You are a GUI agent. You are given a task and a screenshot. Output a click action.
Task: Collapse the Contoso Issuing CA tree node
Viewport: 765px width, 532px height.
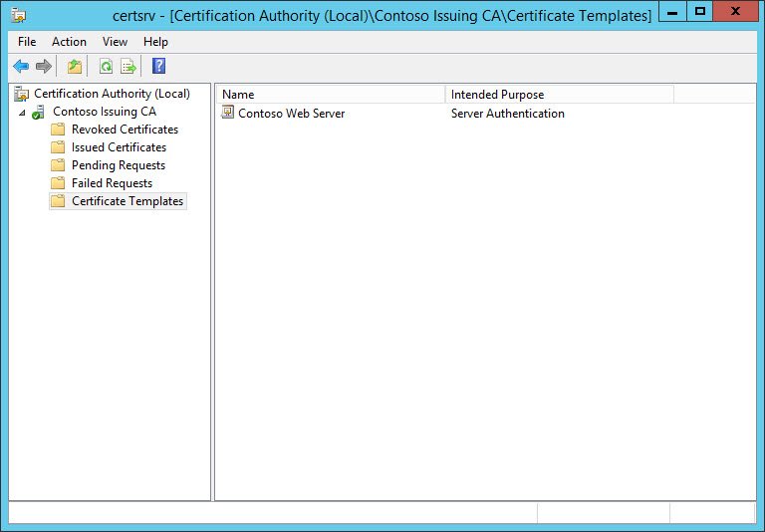pos(22,113)
